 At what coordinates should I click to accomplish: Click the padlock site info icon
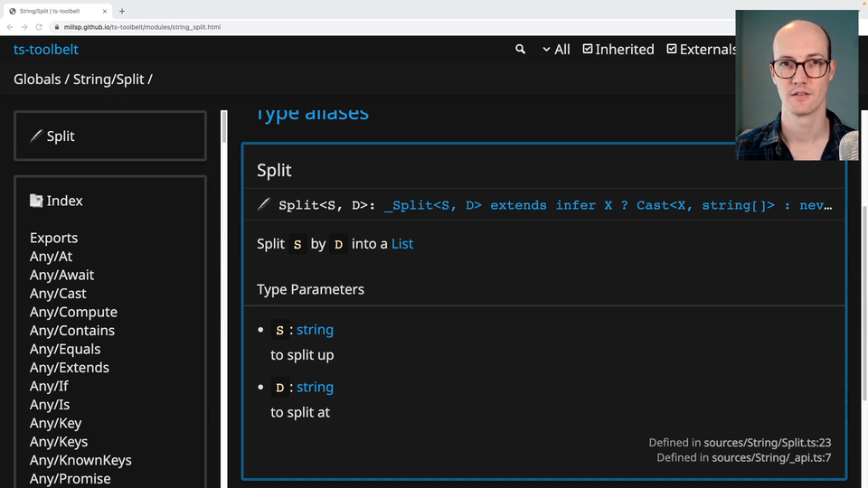(56, 27)
